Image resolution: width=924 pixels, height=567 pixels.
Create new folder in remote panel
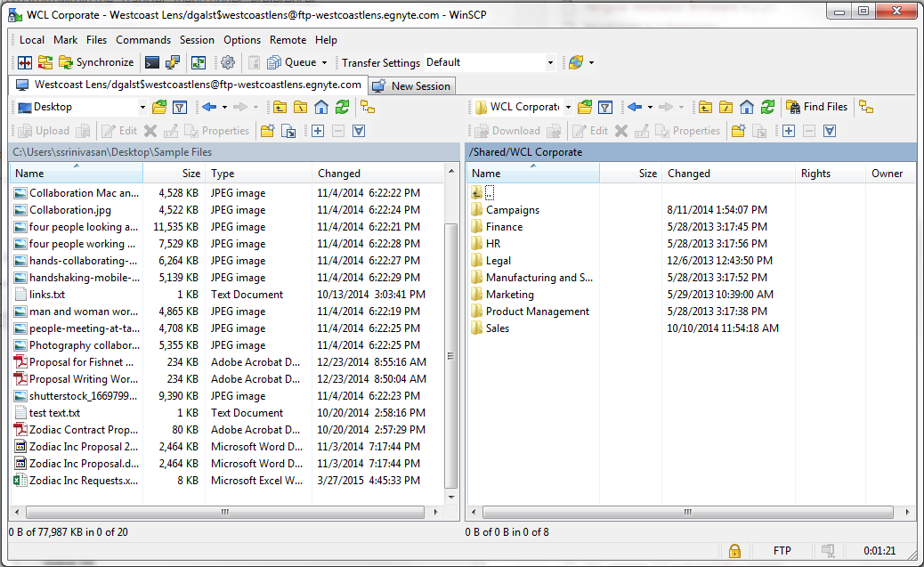tap(737, 131)
